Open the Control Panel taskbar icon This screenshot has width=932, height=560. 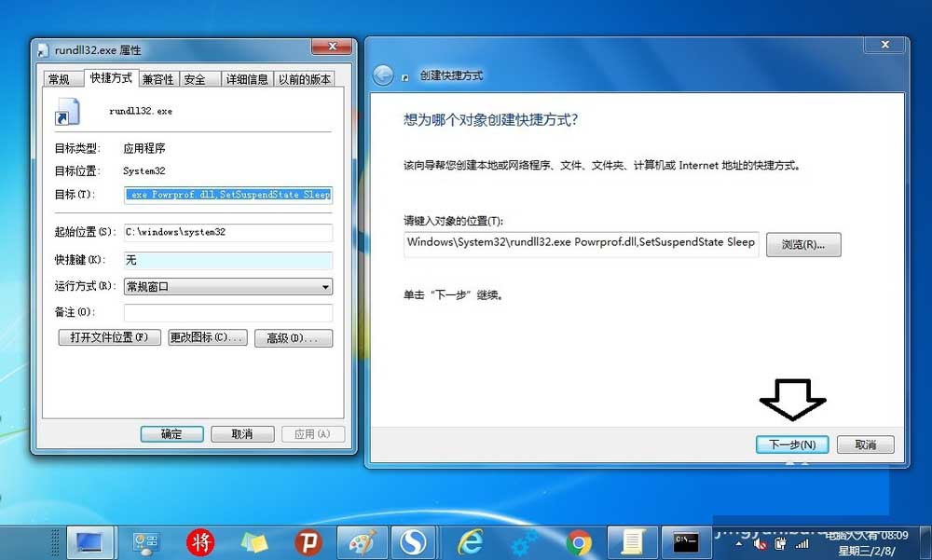coord(145,542)
